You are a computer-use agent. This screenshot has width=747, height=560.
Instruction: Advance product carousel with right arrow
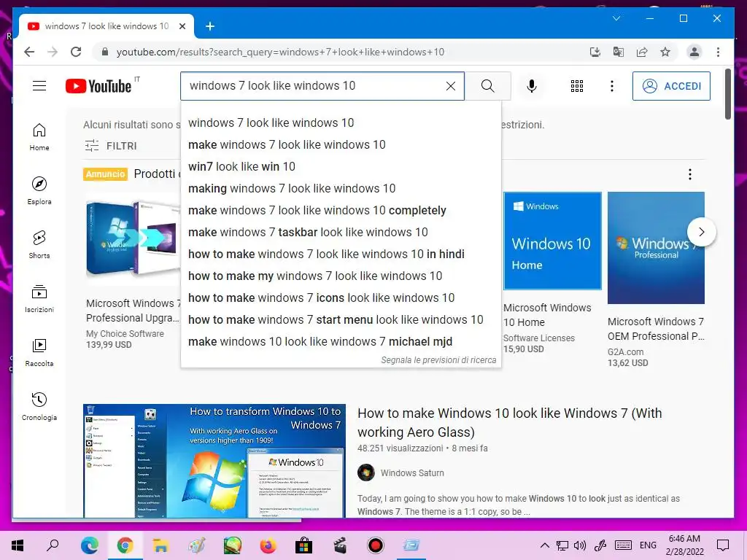pyautogui.click(x=701, y=232)
